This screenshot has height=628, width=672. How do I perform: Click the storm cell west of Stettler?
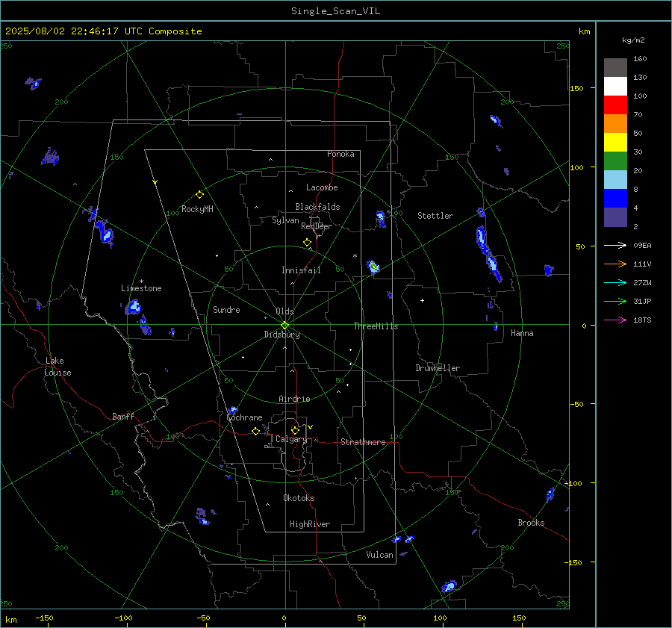coord(381,218)
